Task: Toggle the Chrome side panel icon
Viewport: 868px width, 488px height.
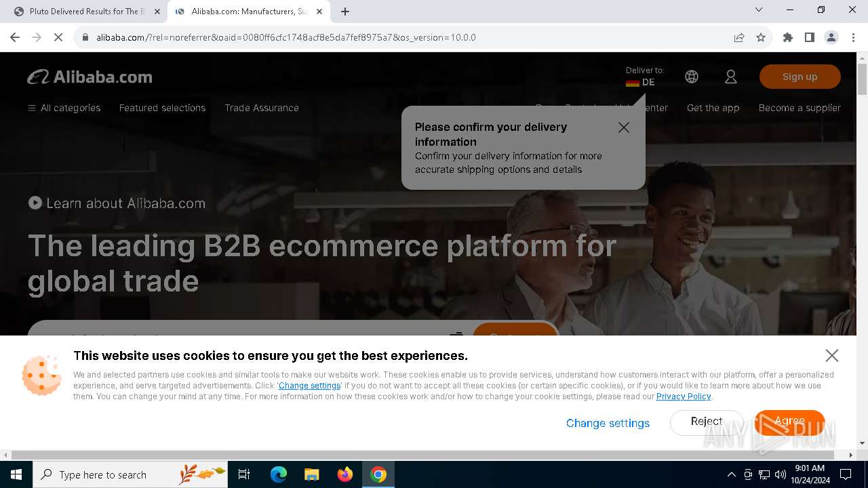Action: click(x=810, y=37)
